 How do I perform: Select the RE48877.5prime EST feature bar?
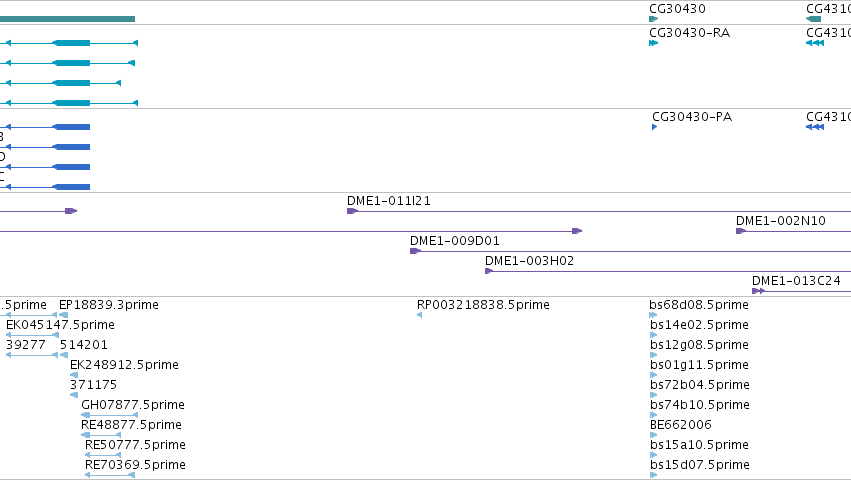pyautogui.click(x=101, y=435)
